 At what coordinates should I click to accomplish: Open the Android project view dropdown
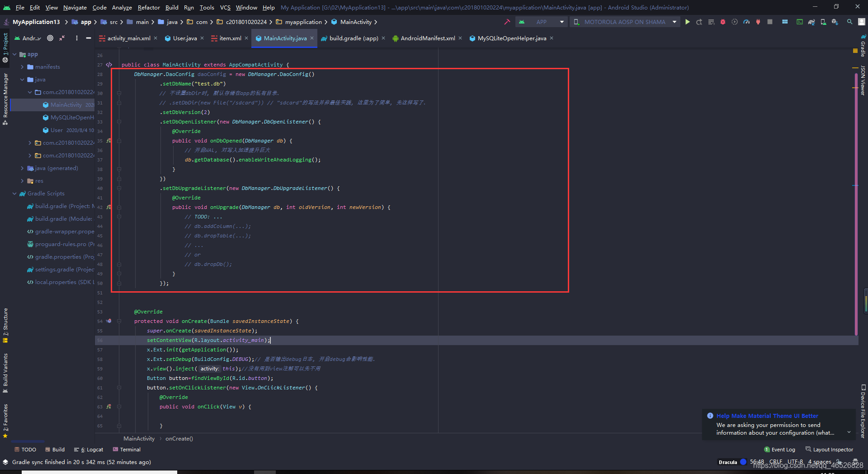pyautogui.click(x=28, y=38)
